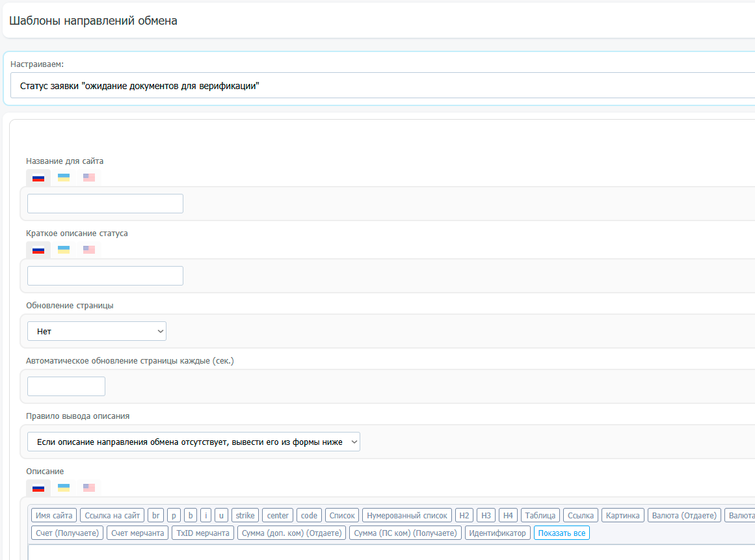The height and width of the screenshot is (560, 755).
Task: Expand the "Обновление страницы" dropdown
Action: tap(97, 331)
